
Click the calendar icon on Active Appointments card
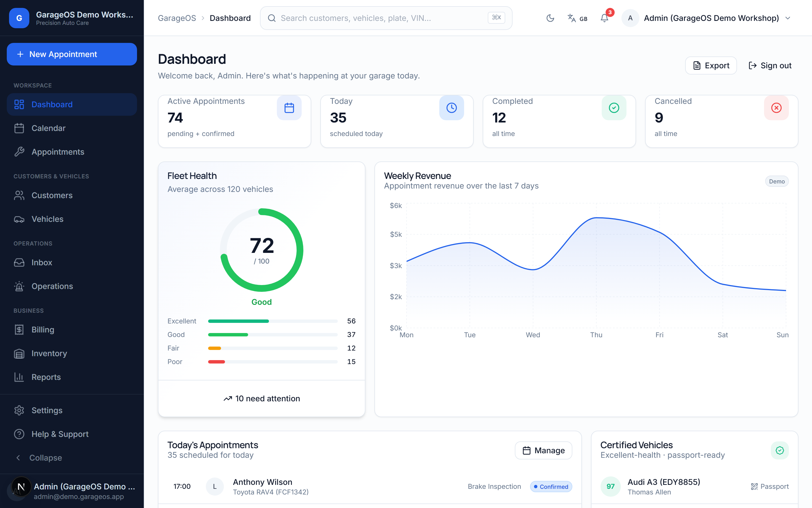click(289, 108)
